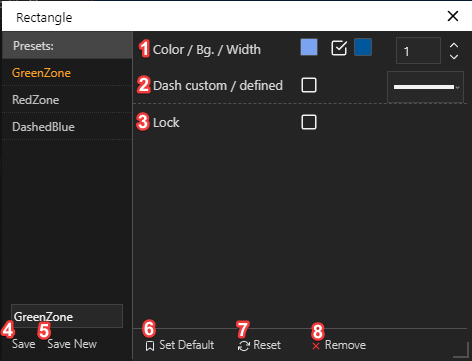Enable the Dash custom checkbox
This screenshot has width=472, height=361.
[x=309, y=85]
